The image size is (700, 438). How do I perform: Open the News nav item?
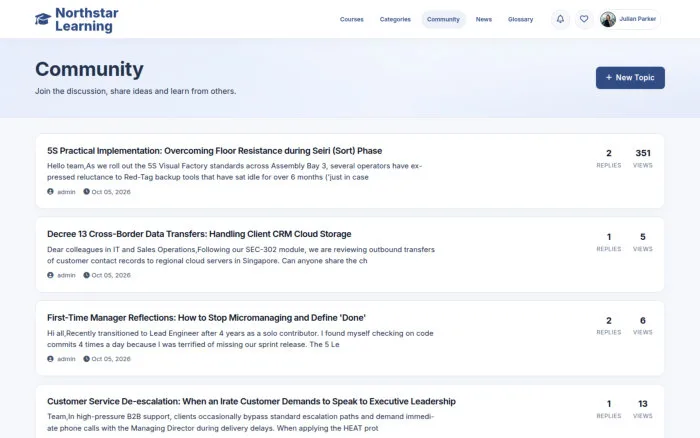pos(483,19)
